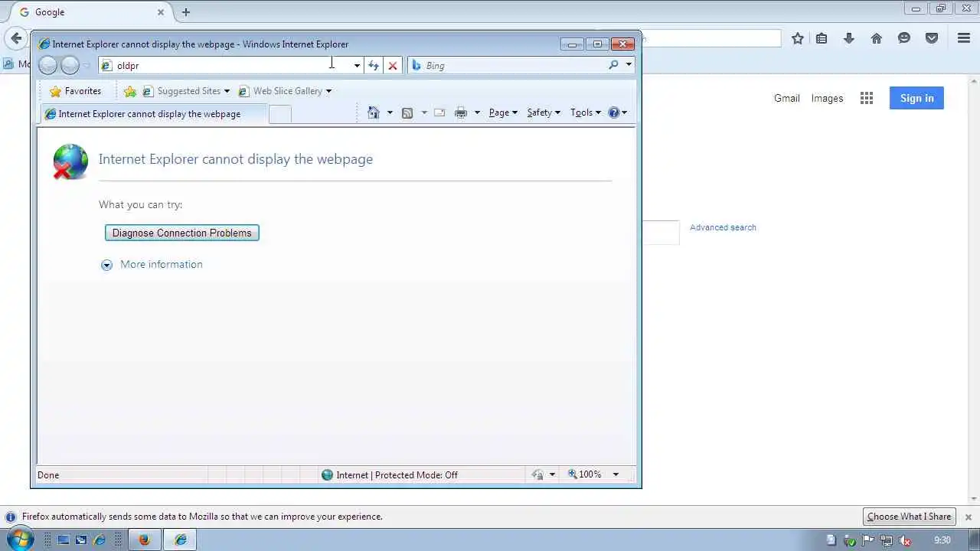
Task: Expand the More information section
Action: [152, 264]
